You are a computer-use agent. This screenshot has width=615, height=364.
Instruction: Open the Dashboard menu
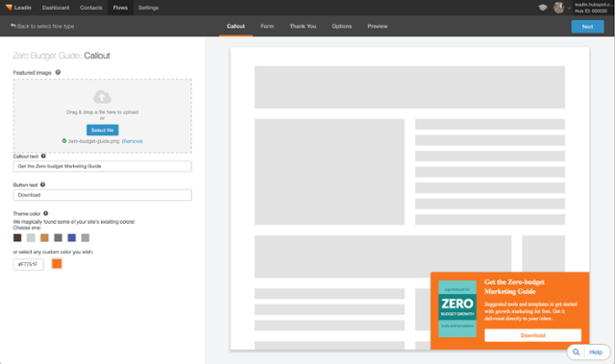pos(56,8)
